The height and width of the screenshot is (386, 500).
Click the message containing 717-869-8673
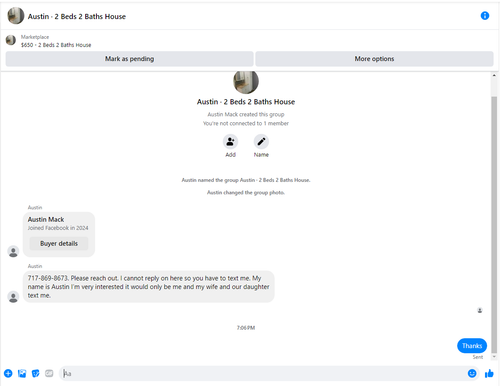pyautogui.click(x=149, y=287)
